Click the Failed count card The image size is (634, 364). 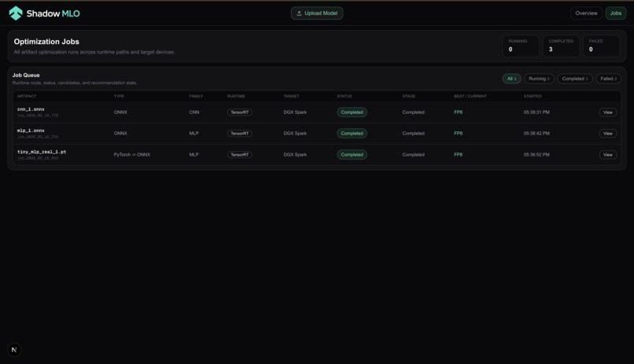click(x=601, y=46)
